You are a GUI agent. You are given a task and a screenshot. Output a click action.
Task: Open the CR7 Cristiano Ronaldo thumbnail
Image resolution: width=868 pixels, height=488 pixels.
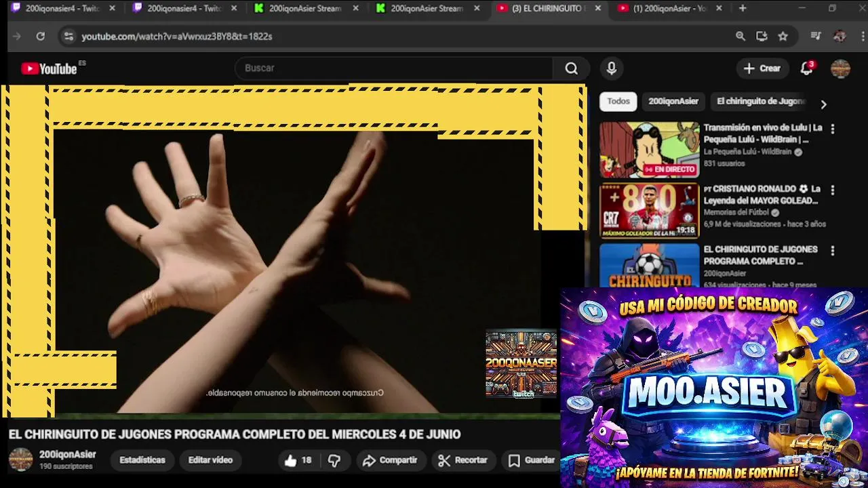pos(649,211)
